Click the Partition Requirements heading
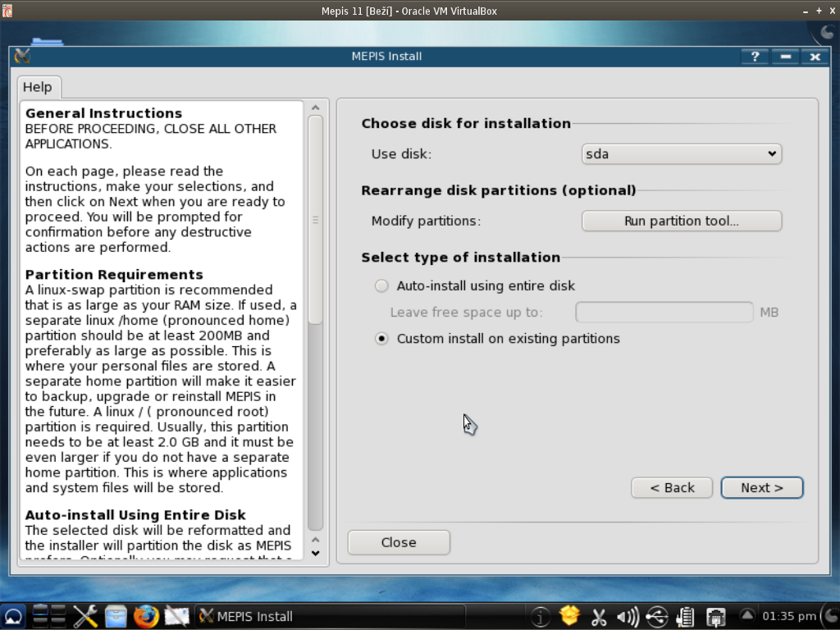 [x=114, y=275]
